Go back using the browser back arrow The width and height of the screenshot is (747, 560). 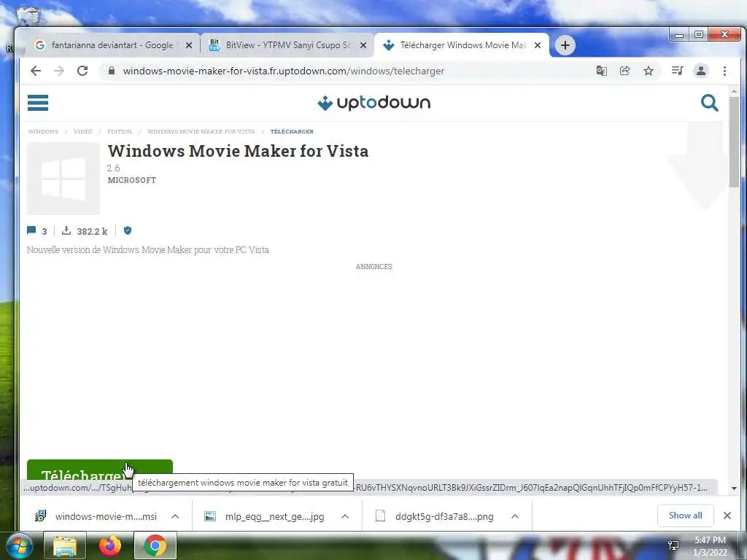tap(36, 71)
